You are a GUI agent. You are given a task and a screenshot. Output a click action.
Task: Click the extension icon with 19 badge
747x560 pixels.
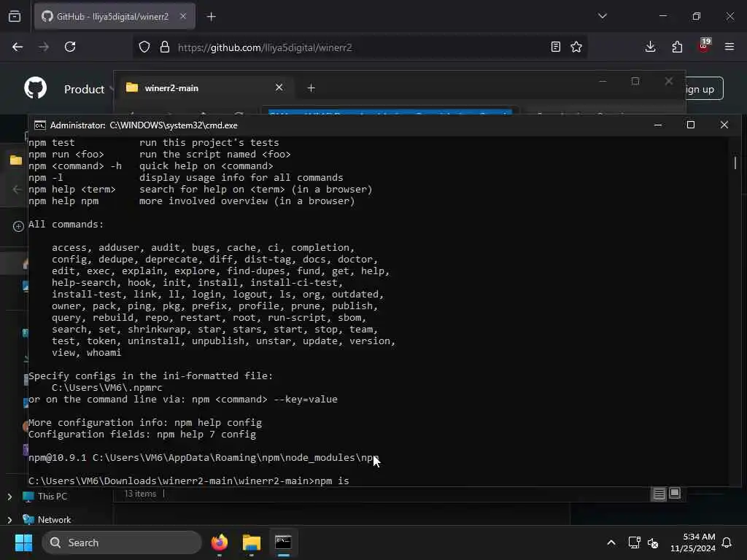[704, 46]
